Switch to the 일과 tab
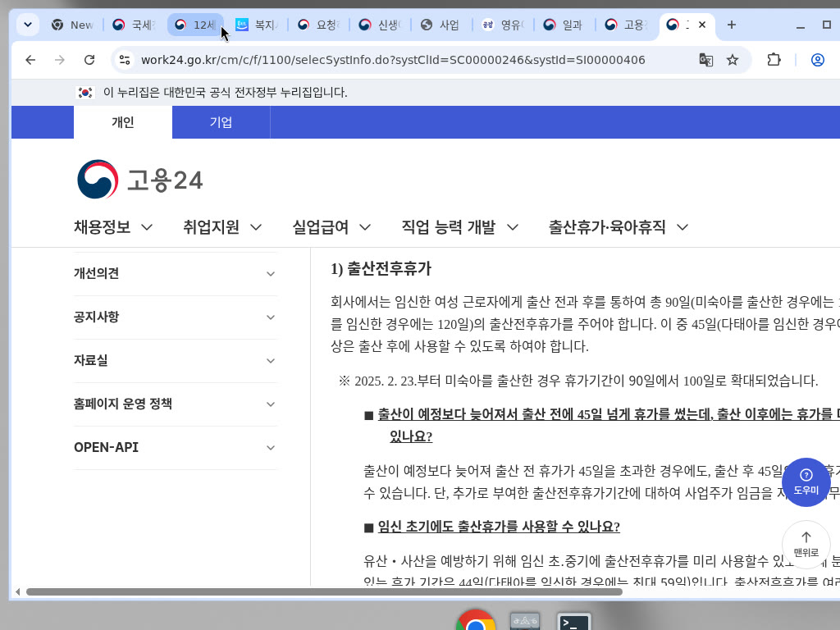The width and height of the screenshot is (840, 630). point(564,25)
